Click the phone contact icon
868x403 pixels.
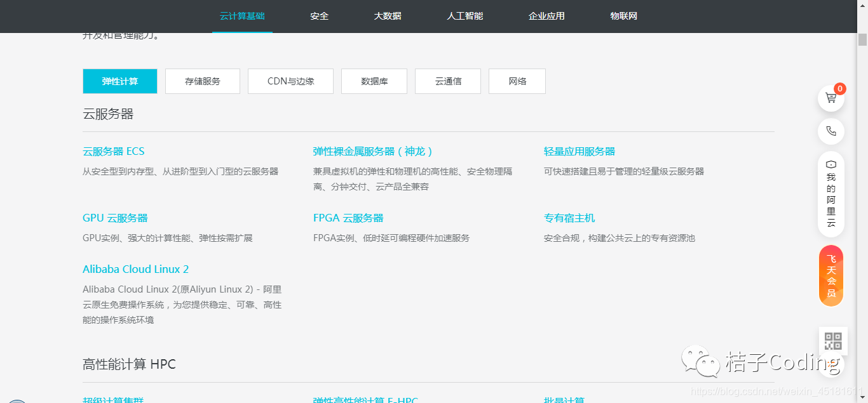coord(831,131)
